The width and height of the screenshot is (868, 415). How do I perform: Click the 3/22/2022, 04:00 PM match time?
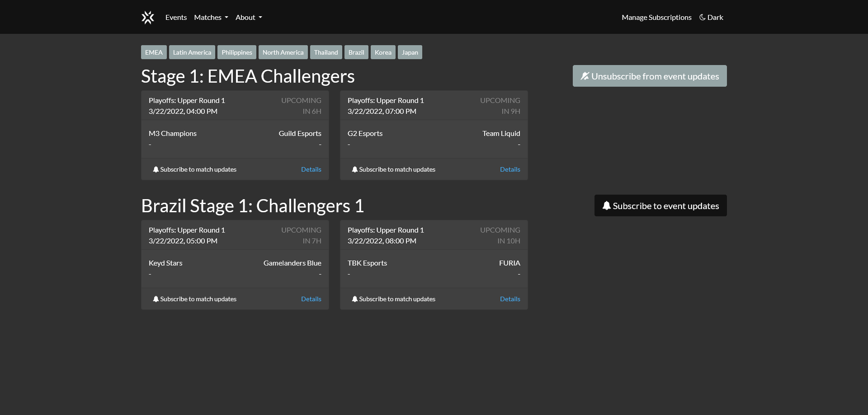click(183, 111)
